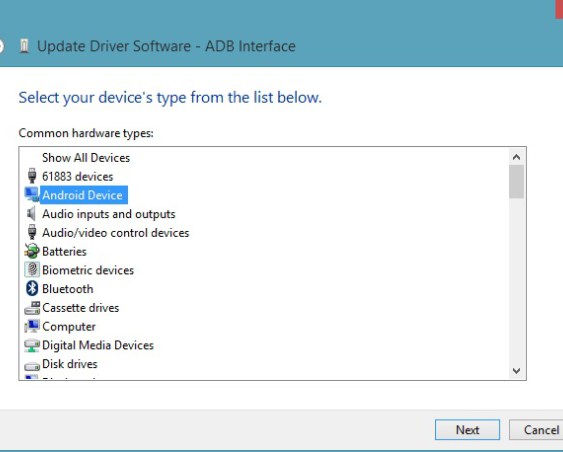Click the back arrow in the title bar

1,46
